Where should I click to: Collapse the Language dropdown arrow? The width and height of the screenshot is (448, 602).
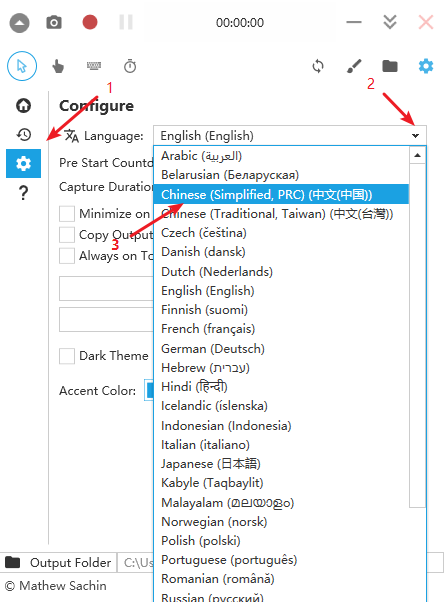(415, 136)
